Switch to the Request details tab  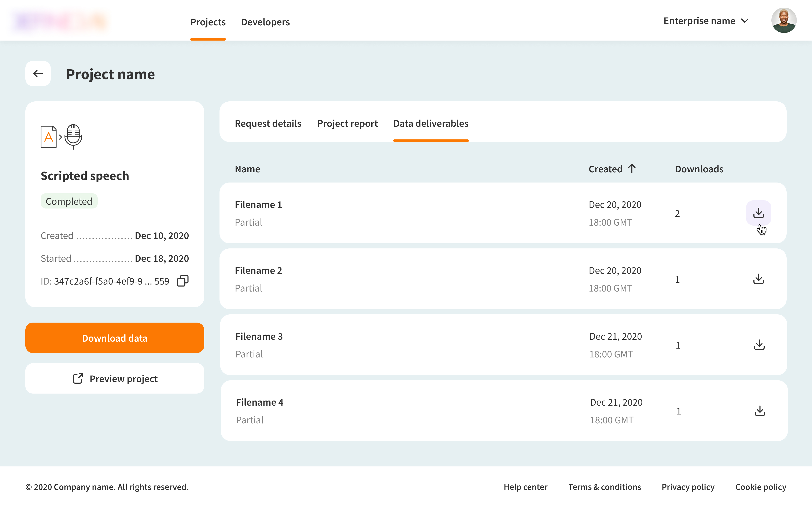click(268, 123)
